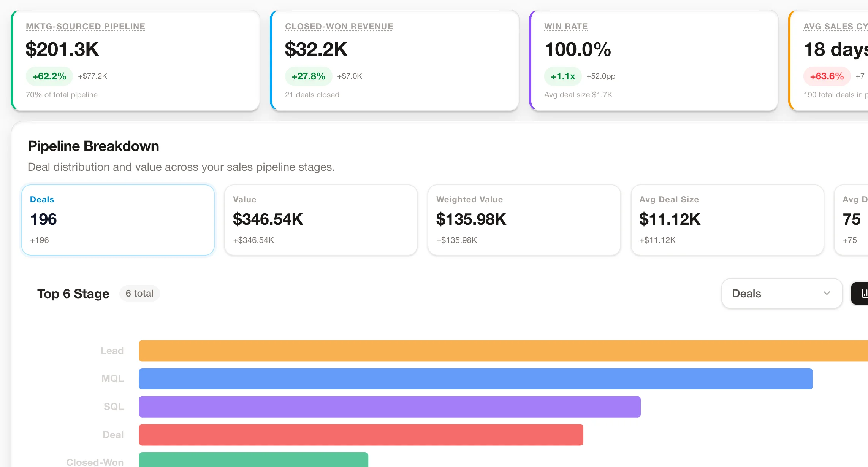Click the CLOSED-WON REVENUE underlined label
868x467 pixels.
click(x=339, y=26)
